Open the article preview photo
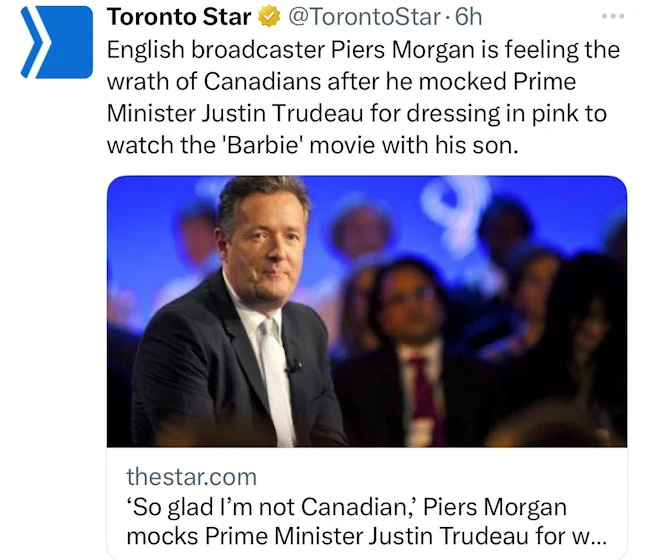 (x=366, y=311)
